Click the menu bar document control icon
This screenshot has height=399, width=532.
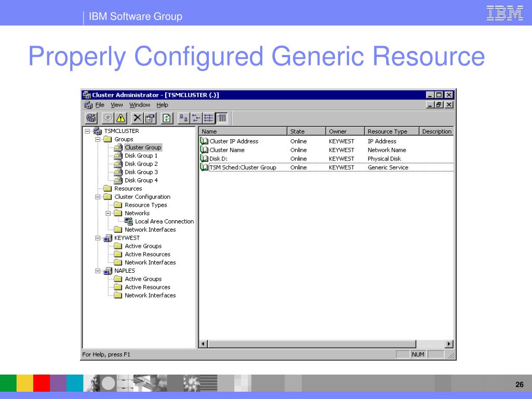[88, 105]
